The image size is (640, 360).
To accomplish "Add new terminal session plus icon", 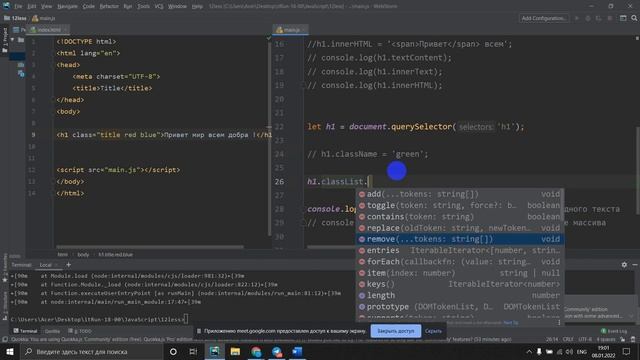I will coord(68,265).
